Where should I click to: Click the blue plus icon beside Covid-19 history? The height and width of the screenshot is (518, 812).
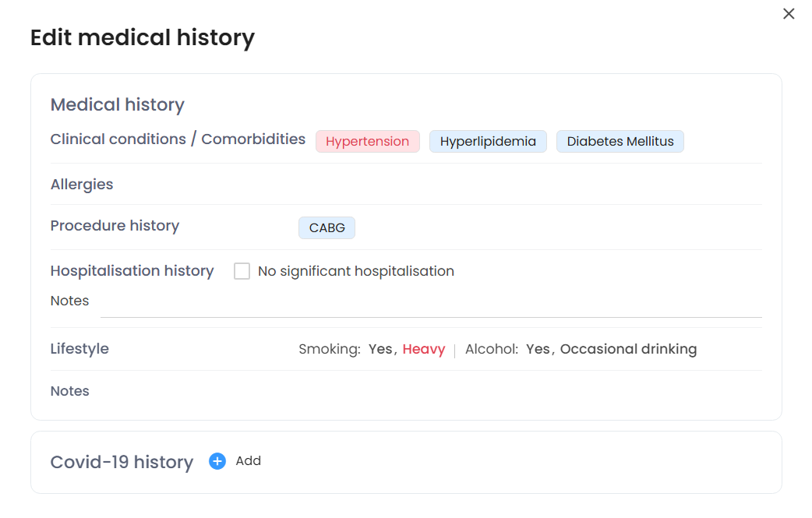[217, 461]
